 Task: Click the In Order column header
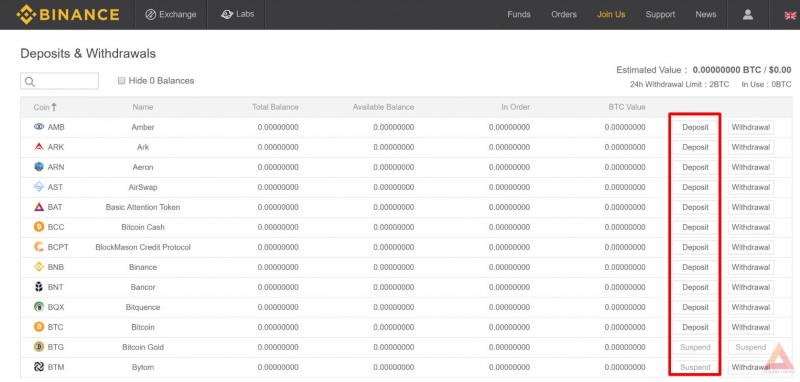515,107
